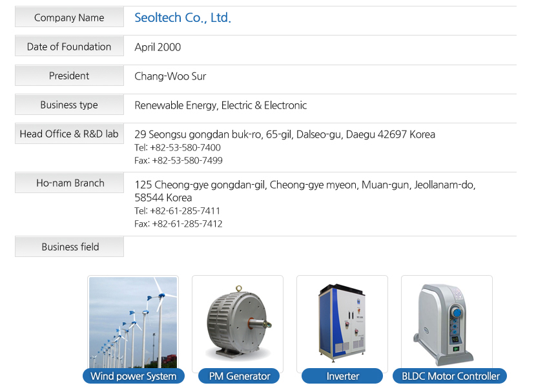Viewport: 536px width, 392px height.
Task: Click the Daegu head office address text
Action: 285,134
